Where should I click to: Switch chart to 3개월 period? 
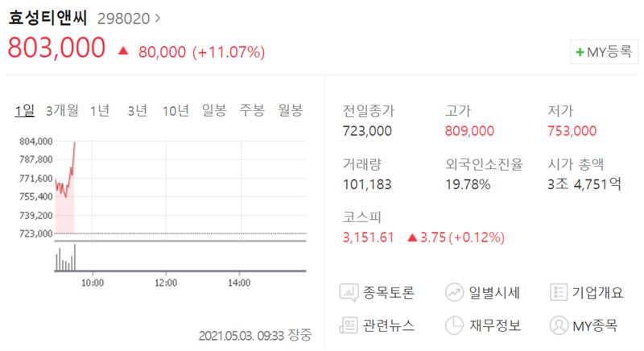click(x=62, y=111)
